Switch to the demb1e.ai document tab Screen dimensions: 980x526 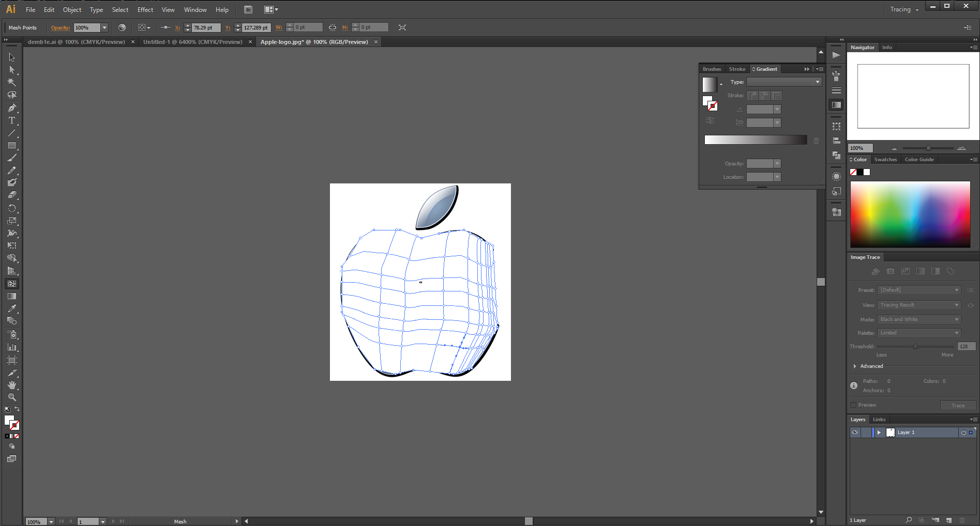[x=77, y=42]
